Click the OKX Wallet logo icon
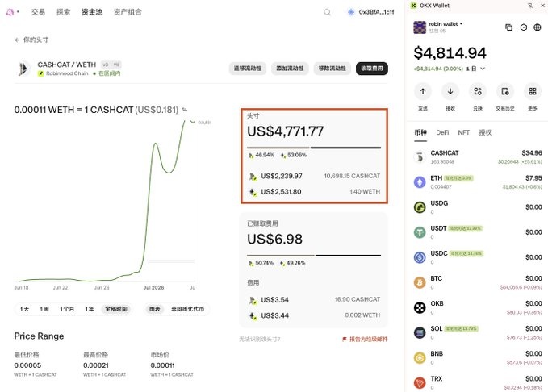This screenshot has width=548, height=392. click(x=413, y=6)
